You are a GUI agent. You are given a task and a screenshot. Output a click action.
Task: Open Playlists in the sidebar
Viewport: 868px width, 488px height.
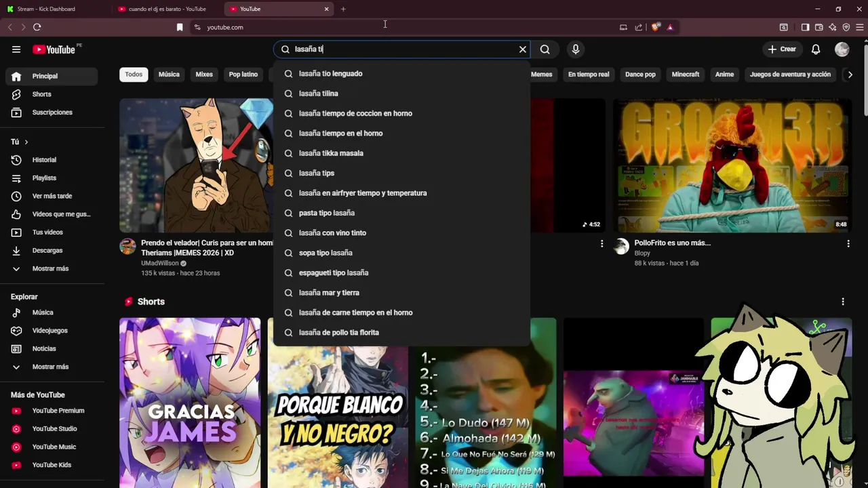[x=52, y=178]
